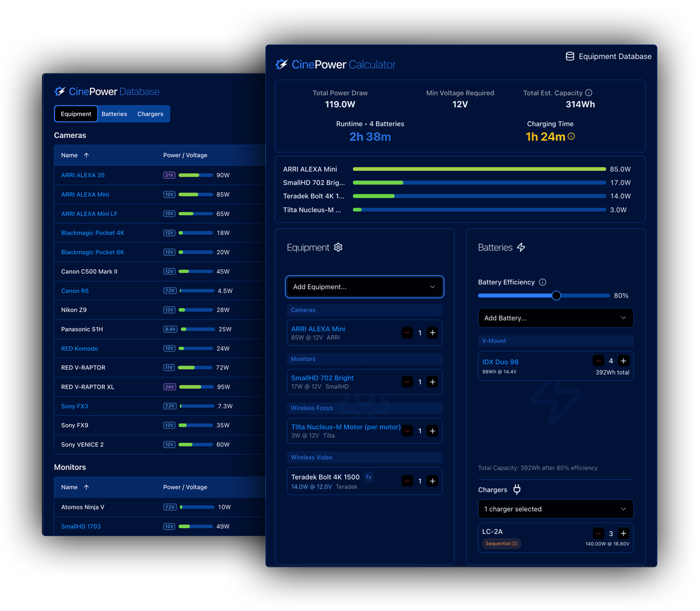Screen dimensions: 700x611
Task: Open Canon R6 camera entry
Action: pos(75,291)
